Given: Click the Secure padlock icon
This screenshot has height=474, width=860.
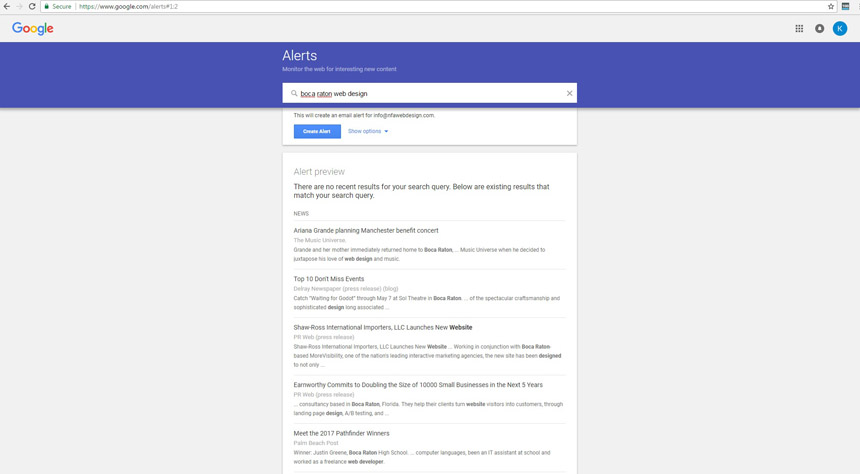Looking at the screenshot, I should (x=47, y=7).
